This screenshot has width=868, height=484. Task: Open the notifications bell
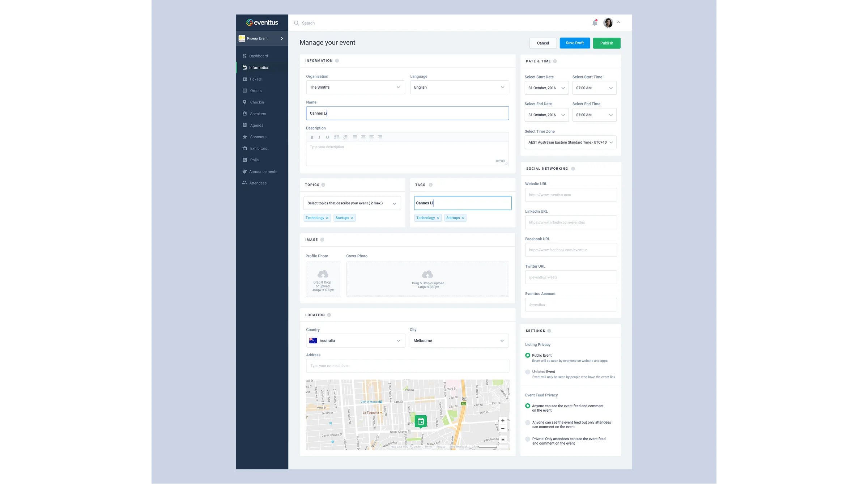coord(595,23)
